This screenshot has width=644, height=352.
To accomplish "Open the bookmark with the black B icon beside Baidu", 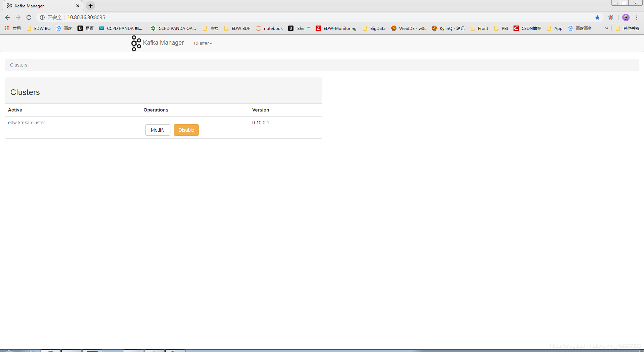I will [86, 28].
